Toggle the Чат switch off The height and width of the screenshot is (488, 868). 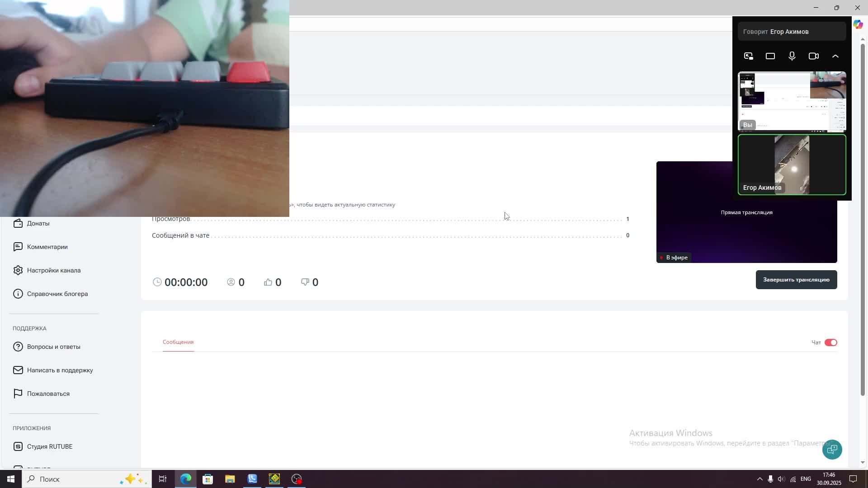point(830,343)
